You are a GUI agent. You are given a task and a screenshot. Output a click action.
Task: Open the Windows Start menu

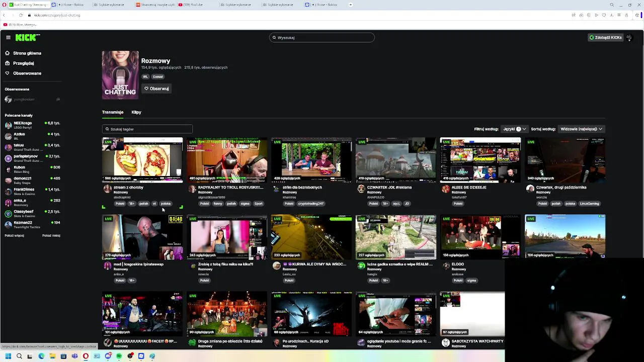[8, 356]
